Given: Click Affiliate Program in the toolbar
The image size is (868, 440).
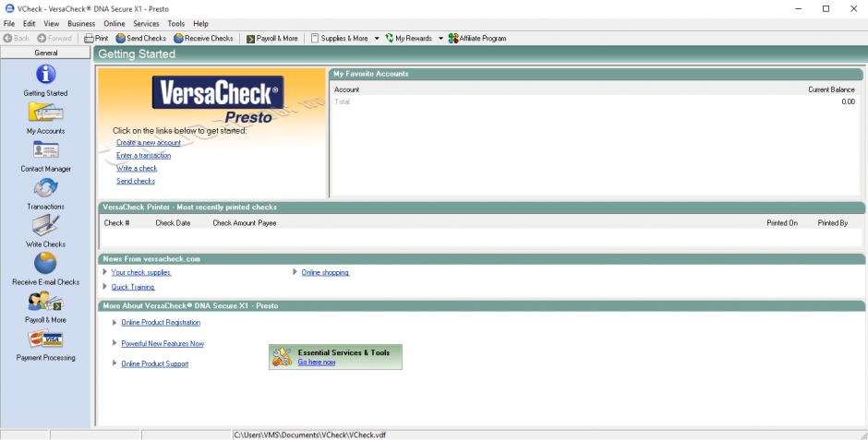Looking at the screenshot, I should pyautogui.click(x=477, y=38).
